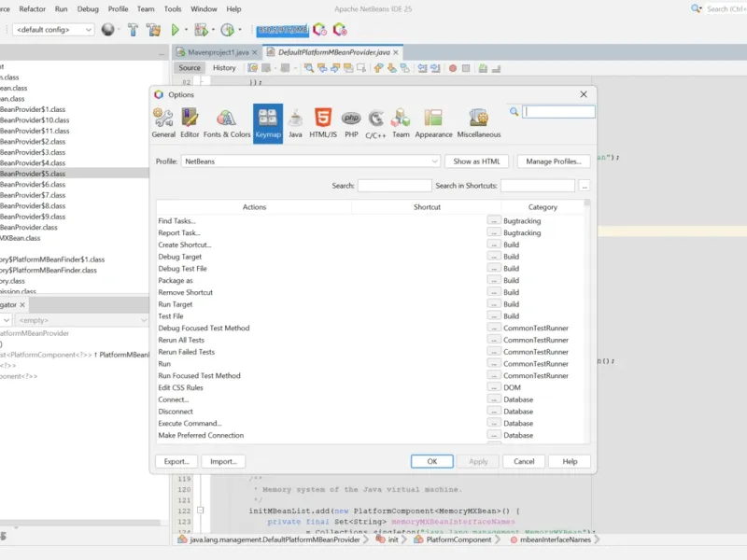Image resolution: width=747 pixels, height=560 pixels.
Task: Click the Run Project green arrow icon
Action: (x=175, y=30)
